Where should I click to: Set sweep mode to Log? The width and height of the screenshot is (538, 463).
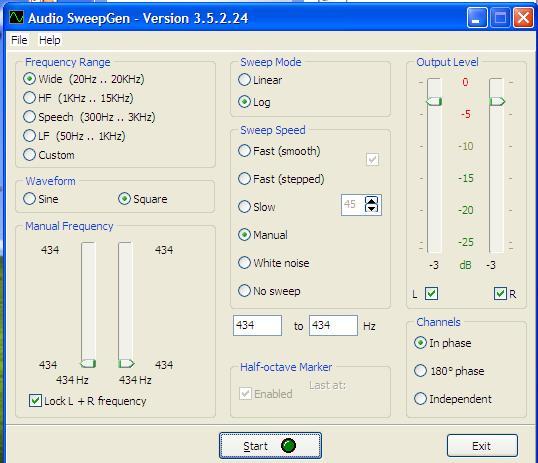[x=254, y=102]
